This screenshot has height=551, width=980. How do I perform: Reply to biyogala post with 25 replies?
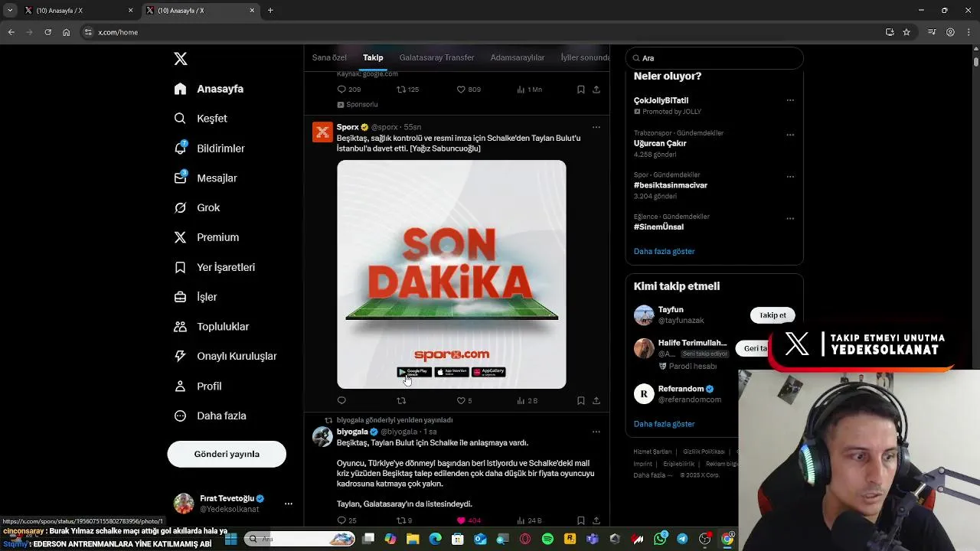click(x=346, y=520)
